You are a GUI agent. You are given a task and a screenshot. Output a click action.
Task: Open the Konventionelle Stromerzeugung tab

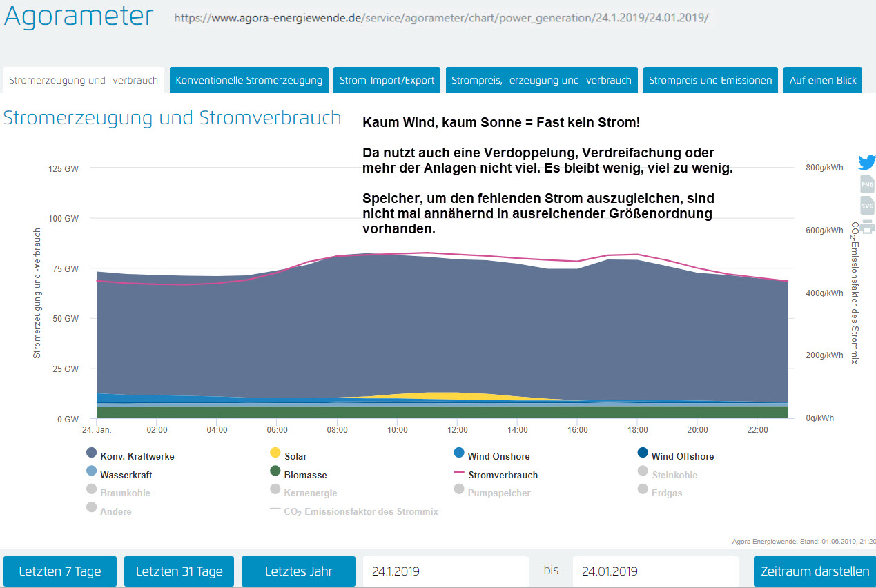coord(249,80)
